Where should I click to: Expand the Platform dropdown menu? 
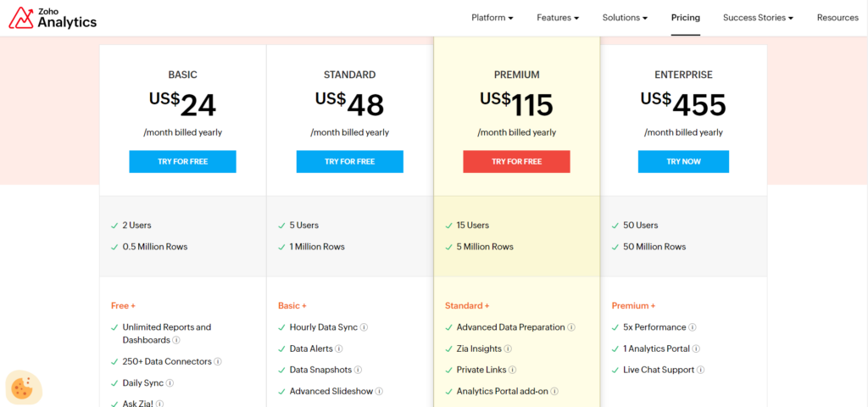(492, 18)
